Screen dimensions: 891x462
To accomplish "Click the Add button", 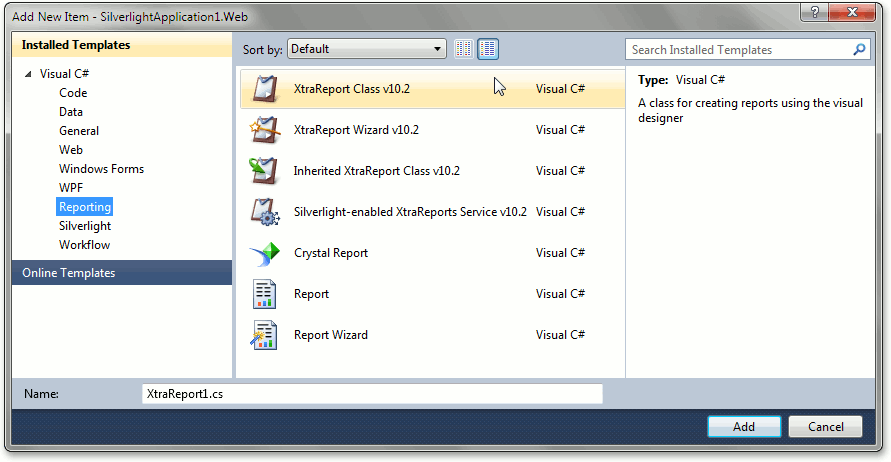I will coord(744,427).
